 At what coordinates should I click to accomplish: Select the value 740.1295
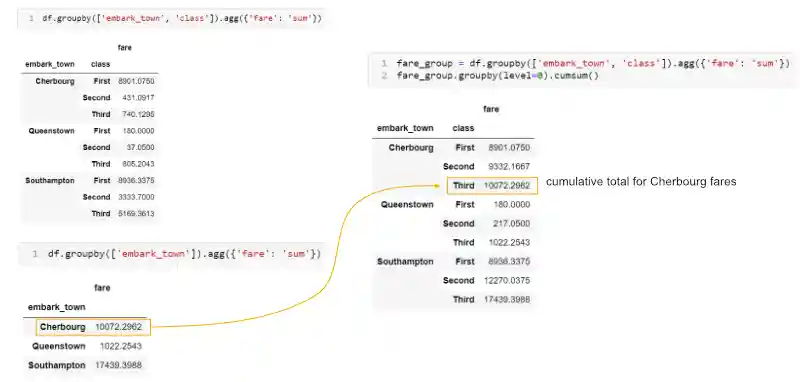click(x=138, y=114)
